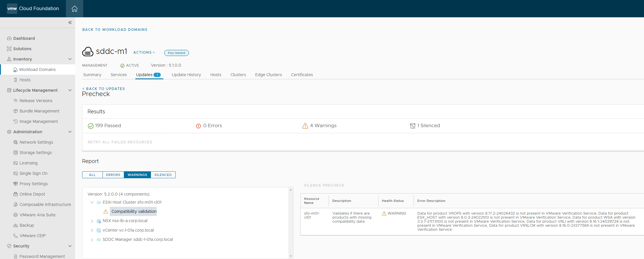The height and width of the screenshot is (259, 644).
Task: Click the Home icon in top bar
Action: [75, 9]
